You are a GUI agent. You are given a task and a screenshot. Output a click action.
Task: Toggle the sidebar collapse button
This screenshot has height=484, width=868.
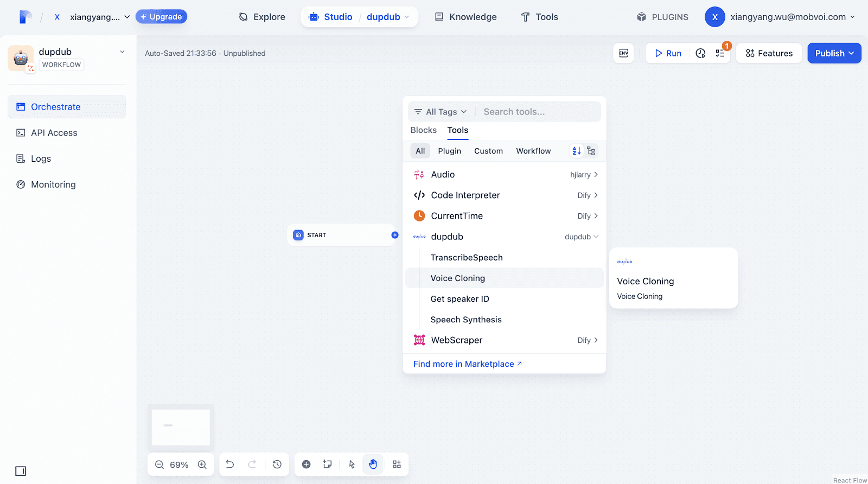pyautogui.click(x=21, y=471)
